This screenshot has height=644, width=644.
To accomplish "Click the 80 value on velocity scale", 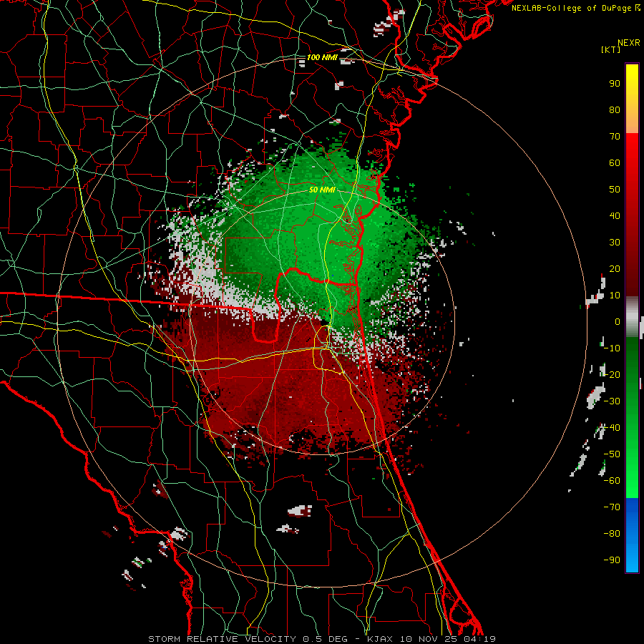I will click(x=615, y=110).
